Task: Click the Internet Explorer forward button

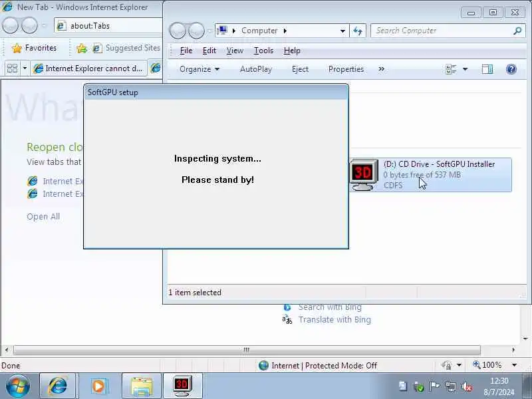Action: click(x=29, y=26)
